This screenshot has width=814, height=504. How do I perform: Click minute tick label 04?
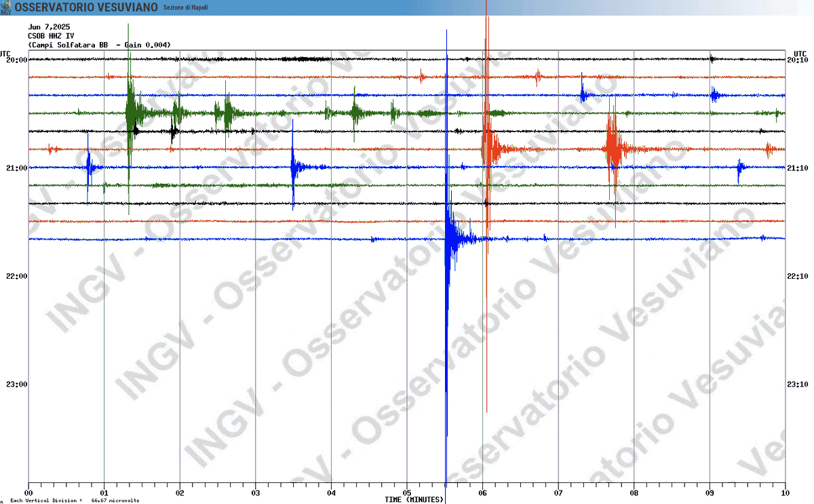point(331,493)
